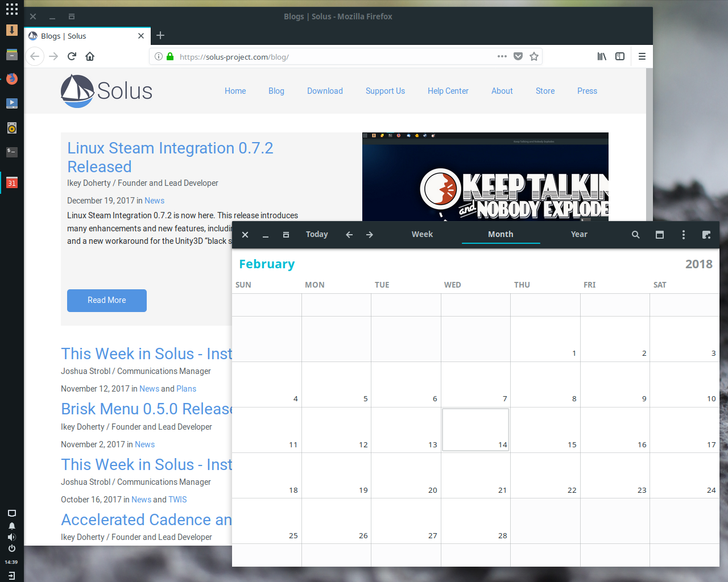The image size is (728, 582).
Task: Select February 22 cell in Calendar
Action: point(545,475)
